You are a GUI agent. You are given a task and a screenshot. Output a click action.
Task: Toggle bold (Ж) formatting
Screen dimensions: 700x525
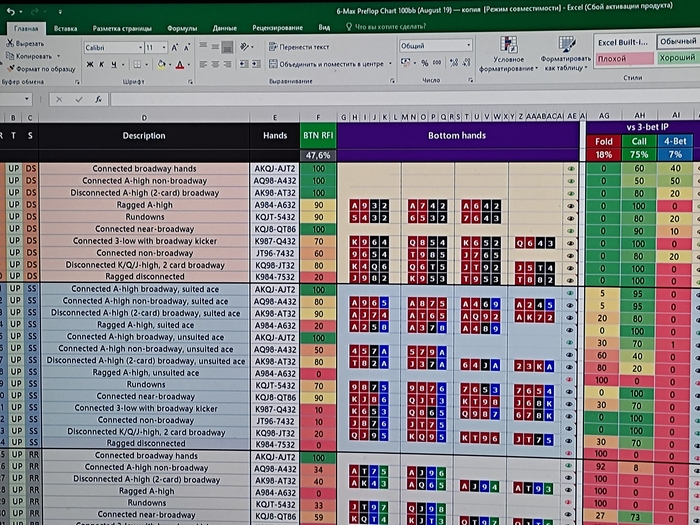(x=90, y=65)
